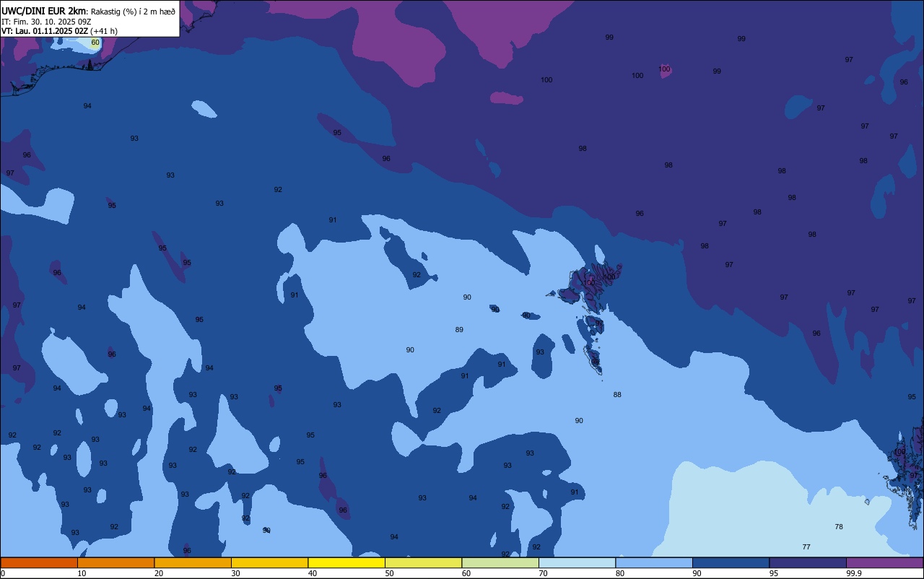Click the golden 30–40 legend swatch

269,562
